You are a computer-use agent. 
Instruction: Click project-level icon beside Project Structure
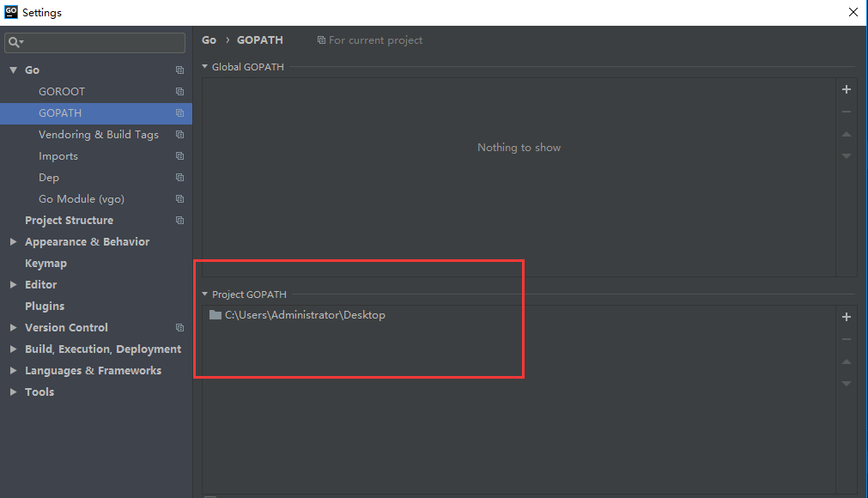(180, 220)
